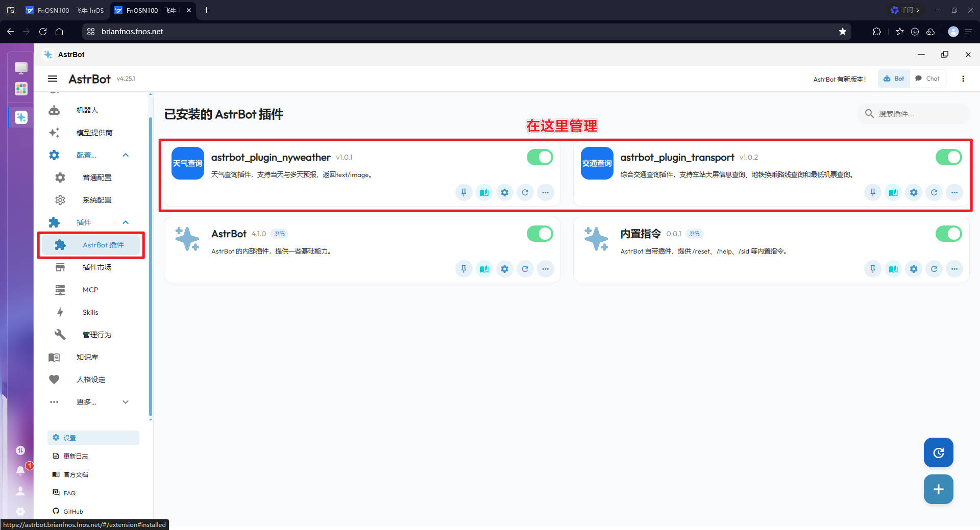Screen dimensions: 980x530
Task: Reload the AstrBot 4.1.0 plugin
Action: click(525, 269)
